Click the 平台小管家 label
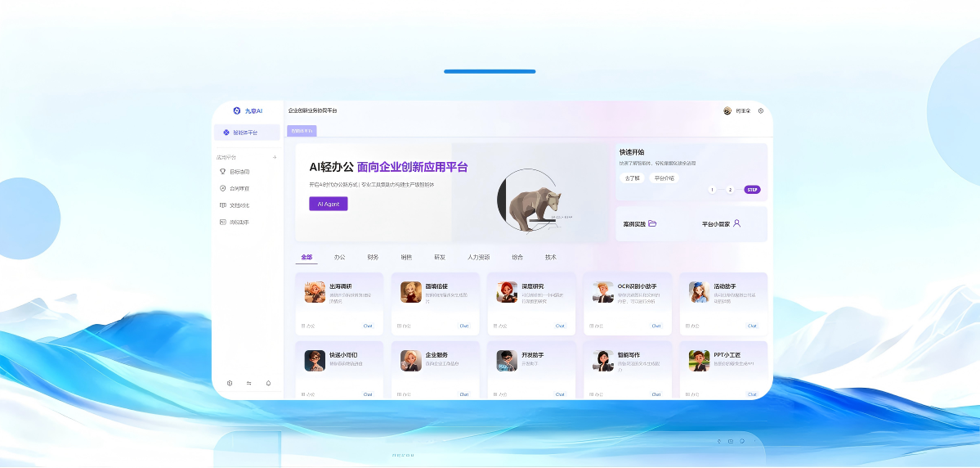The height and width of the screenshot is (468, 980). click(x=716, y=224)
